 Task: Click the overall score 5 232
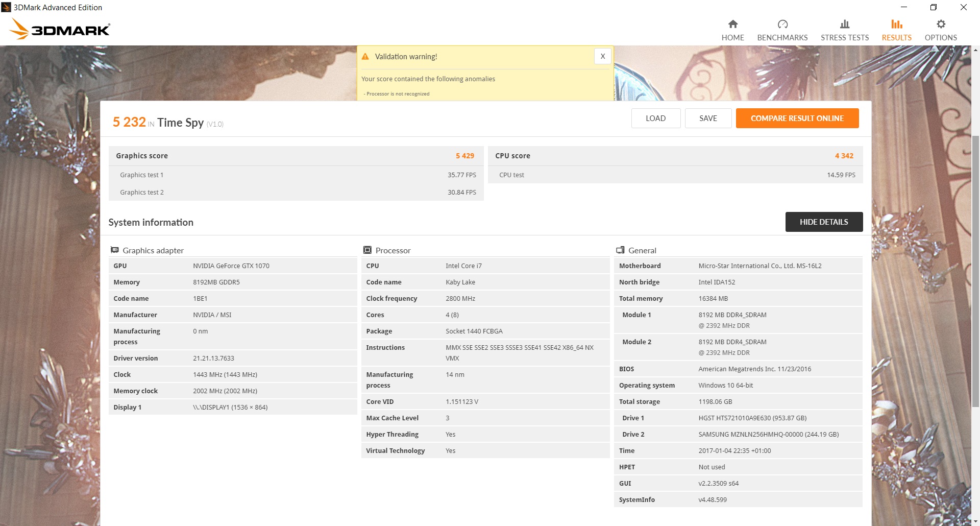tap(129, 122)
